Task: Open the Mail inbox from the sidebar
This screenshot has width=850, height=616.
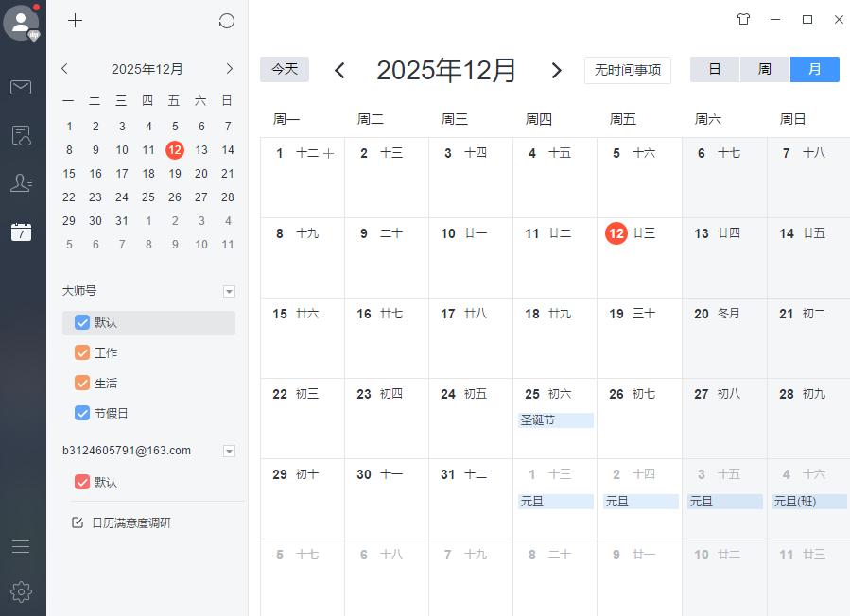Action: [x=21, y=87]
